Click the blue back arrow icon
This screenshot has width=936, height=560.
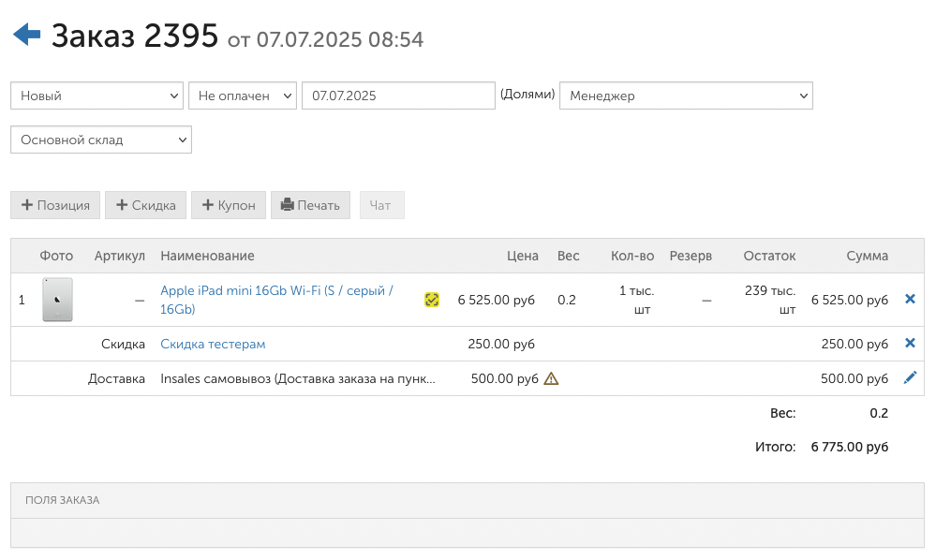pyautogui.click(x=26, y=36)
